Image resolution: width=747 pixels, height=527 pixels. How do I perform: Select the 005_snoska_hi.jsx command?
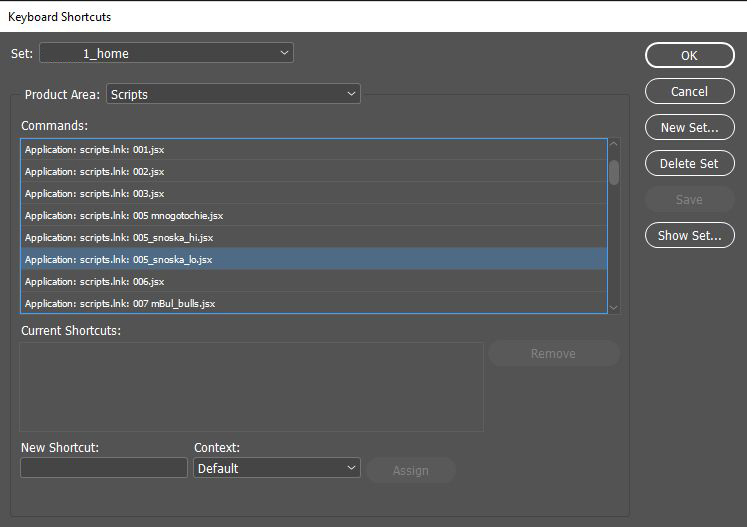(x=314, y=237)
